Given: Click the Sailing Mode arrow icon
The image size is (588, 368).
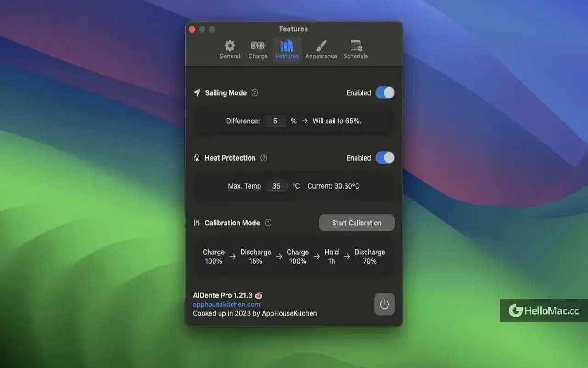Looking at the screenshot, I should (197, 92).
